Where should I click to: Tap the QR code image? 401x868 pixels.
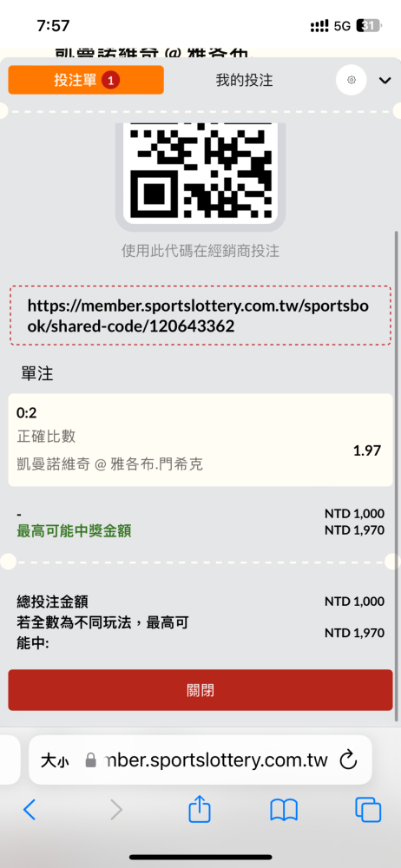pyautogui.click(x=200, y=170)
